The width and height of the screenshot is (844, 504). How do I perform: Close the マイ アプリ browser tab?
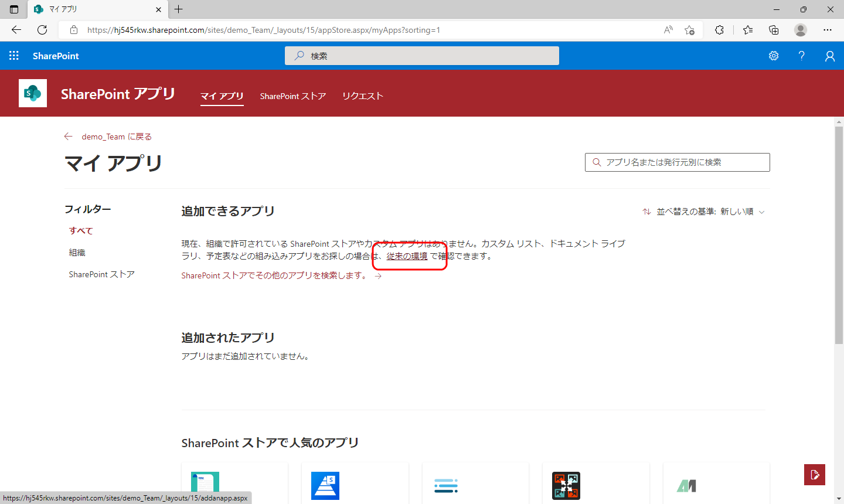[159, 9]
